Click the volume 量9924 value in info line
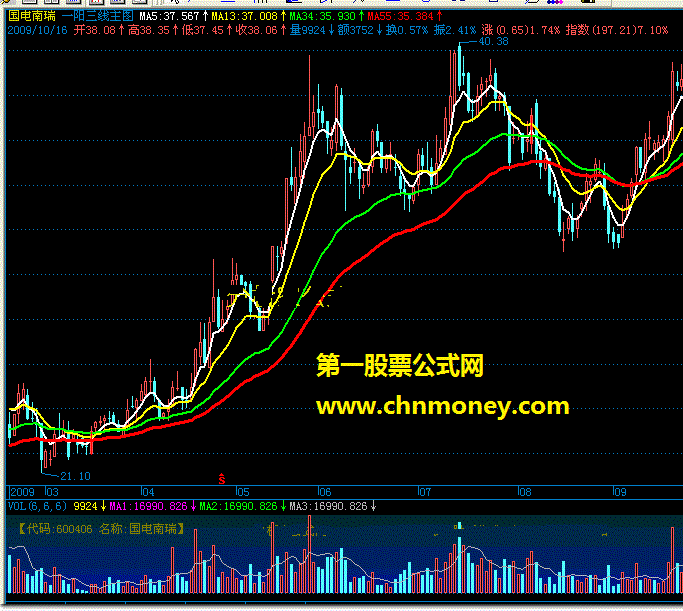 coord(308,30)
